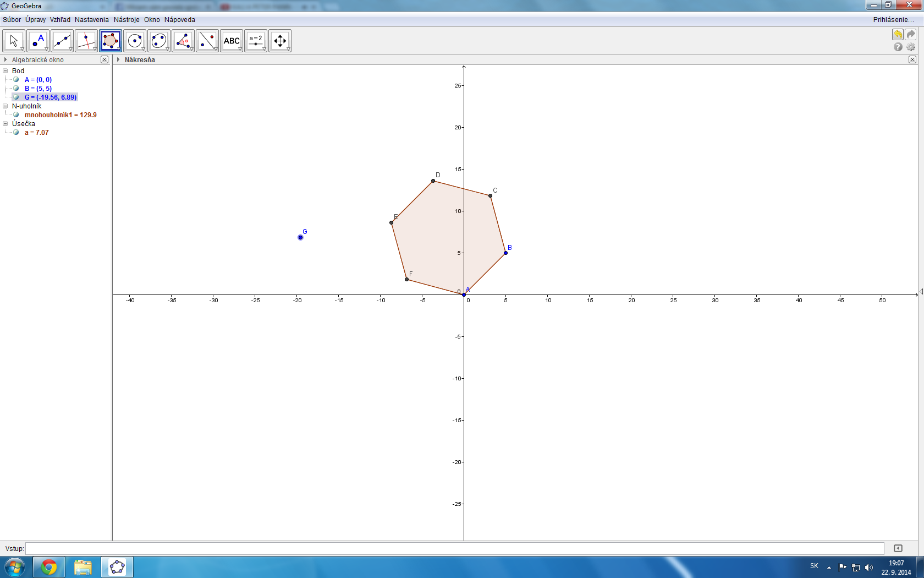Toggle visibility of point B

pos(16,88)
